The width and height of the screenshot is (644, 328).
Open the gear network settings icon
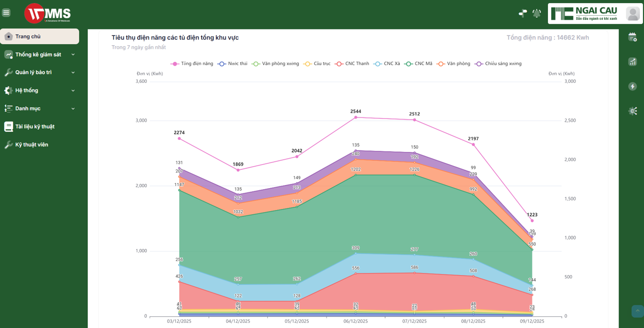[x=632, y=111]
